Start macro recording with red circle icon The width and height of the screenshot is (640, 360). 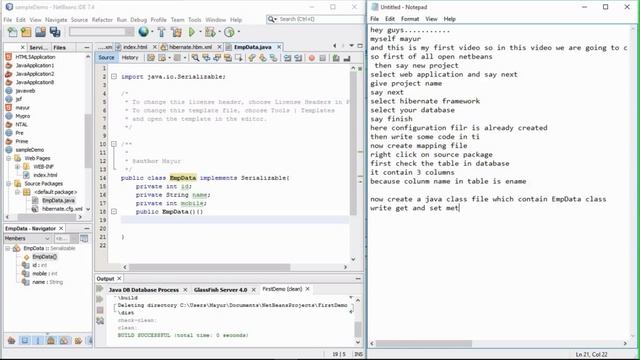point(312,58)
